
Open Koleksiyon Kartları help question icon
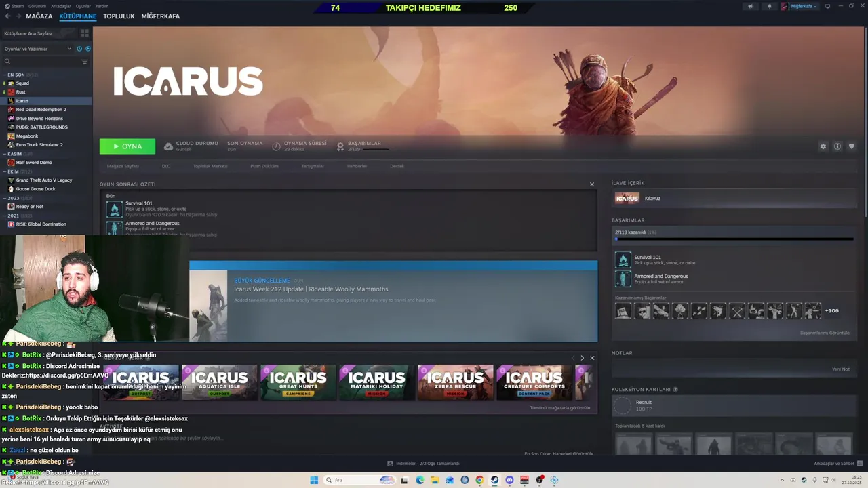[675, 390]
